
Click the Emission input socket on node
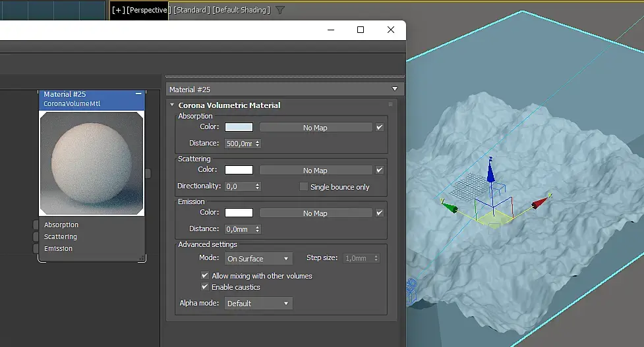tap(36, 249)
